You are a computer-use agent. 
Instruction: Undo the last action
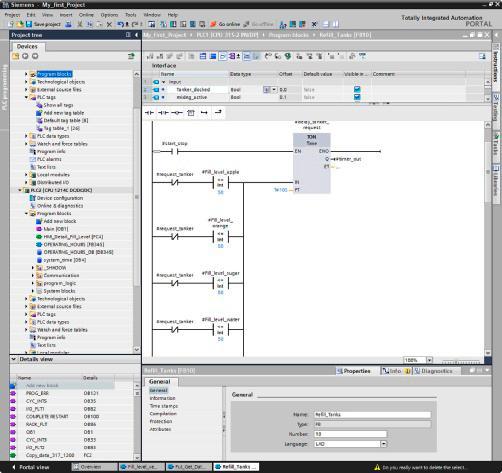pyautogui.click(x=121, y=24)
